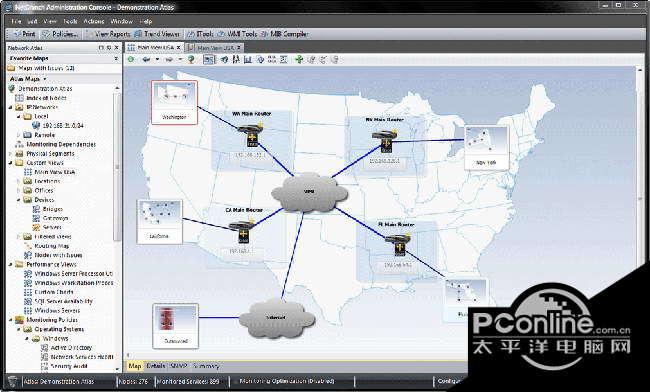The width and height of the screenshot is (650, 392).
Task: Click the green plus add icon
Action: coord(299,60)
